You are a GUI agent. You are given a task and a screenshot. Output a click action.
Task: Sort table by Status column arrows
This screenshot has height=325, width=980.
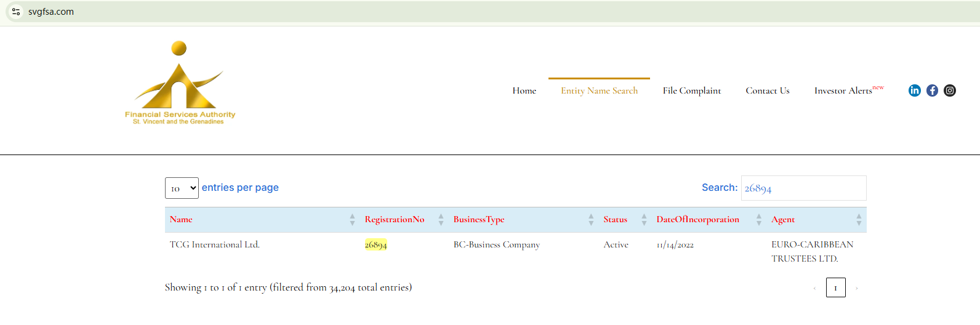tap(644, 220)
